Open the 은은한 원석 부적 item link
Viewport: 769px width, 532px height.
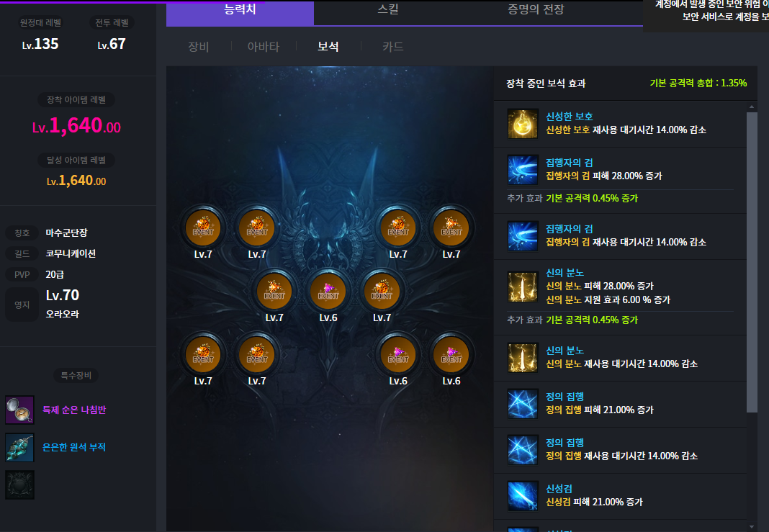point(74,447)
